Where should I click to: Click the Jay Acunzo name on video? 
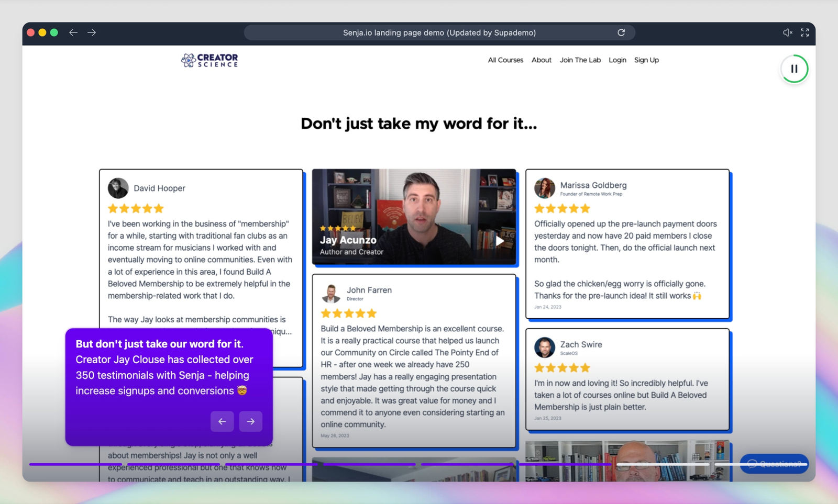click(x=348, y=240)
